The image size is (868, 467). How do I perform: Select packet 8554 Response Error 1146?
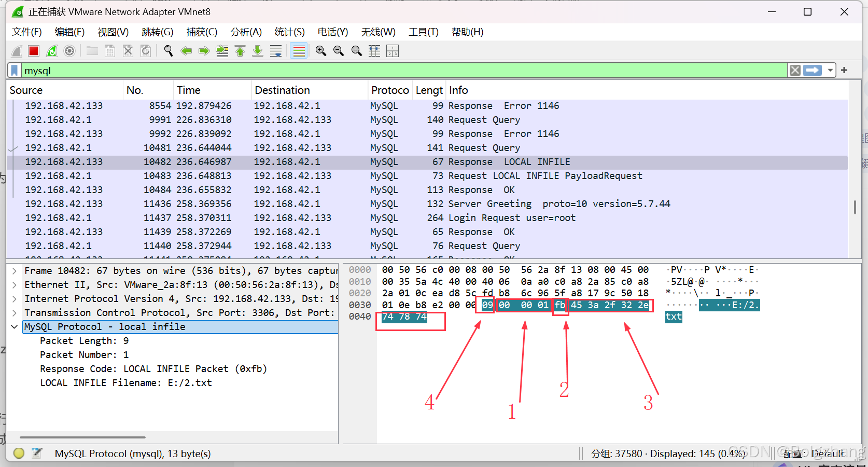[x=427, y=106]
